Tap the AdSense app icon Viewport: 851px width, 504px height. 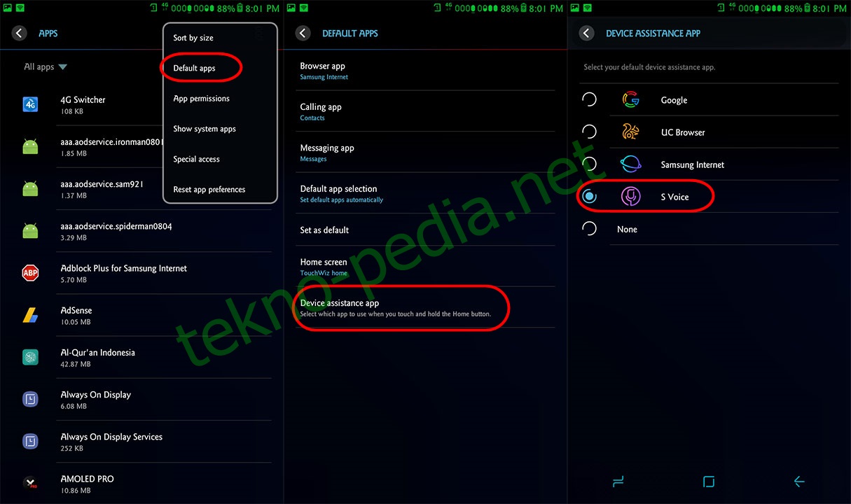30,315
